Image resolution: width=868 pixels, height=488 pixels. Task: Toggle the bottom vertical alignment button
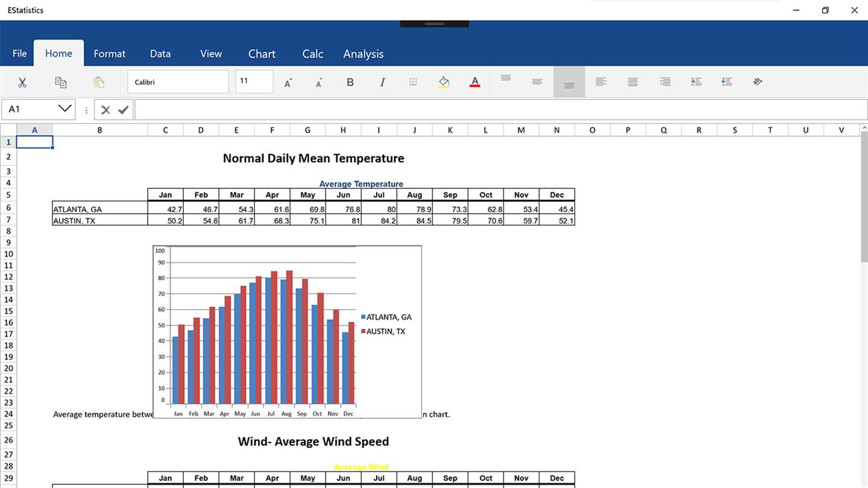(569, 82)
